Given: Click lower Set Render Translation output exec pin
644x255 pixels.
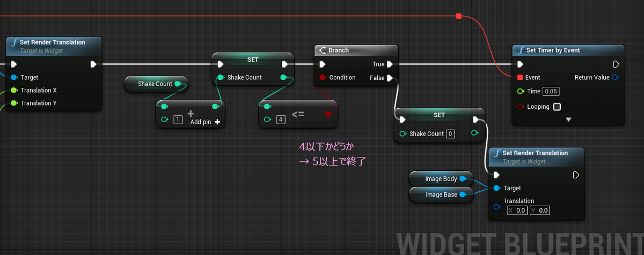Looking at the screenshot, I should pyautogui.click(x=576, y=175).
